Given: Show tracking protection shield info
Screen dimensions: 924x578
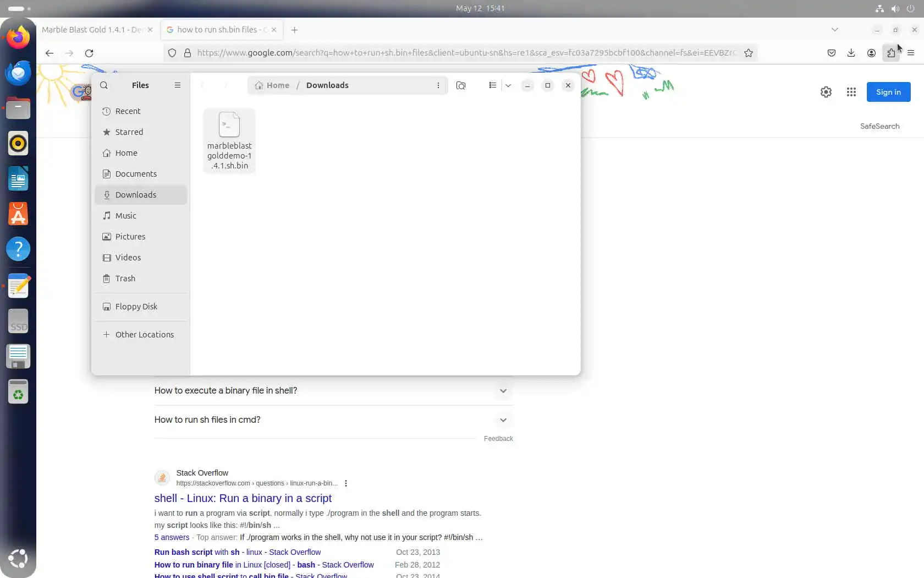Looking at the screenshot, I should click(x=172, y=53).
